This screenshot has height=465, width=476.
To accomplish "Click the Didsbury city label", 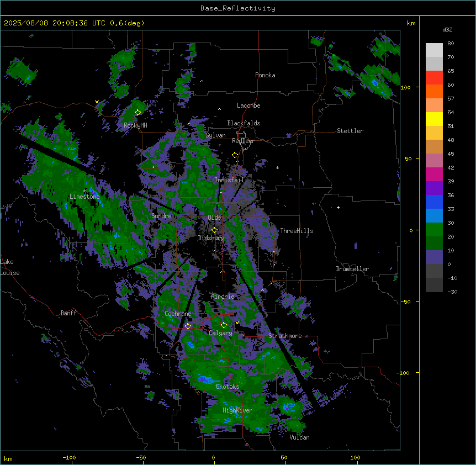I will click(x=211, y=238).
